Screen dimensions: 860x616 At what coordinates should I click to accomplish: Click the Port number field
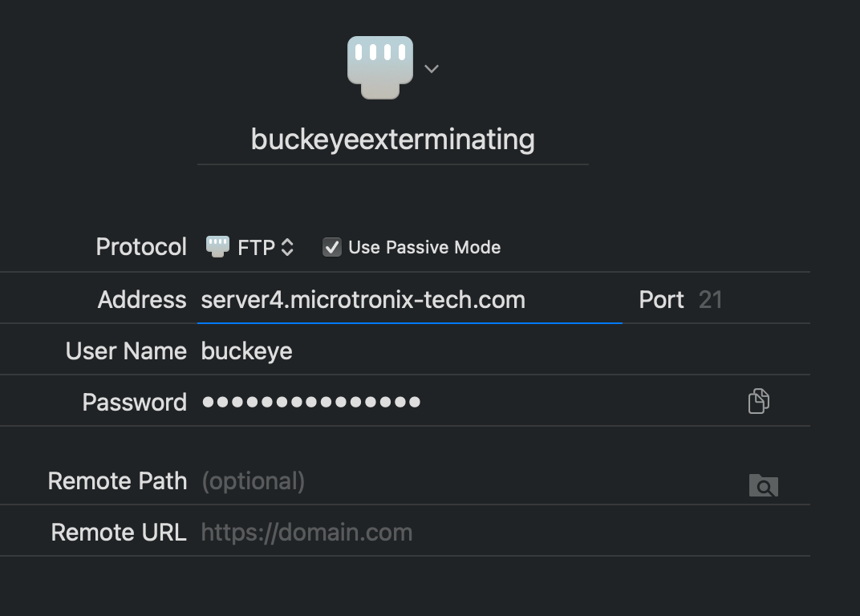tap(711, 300)
